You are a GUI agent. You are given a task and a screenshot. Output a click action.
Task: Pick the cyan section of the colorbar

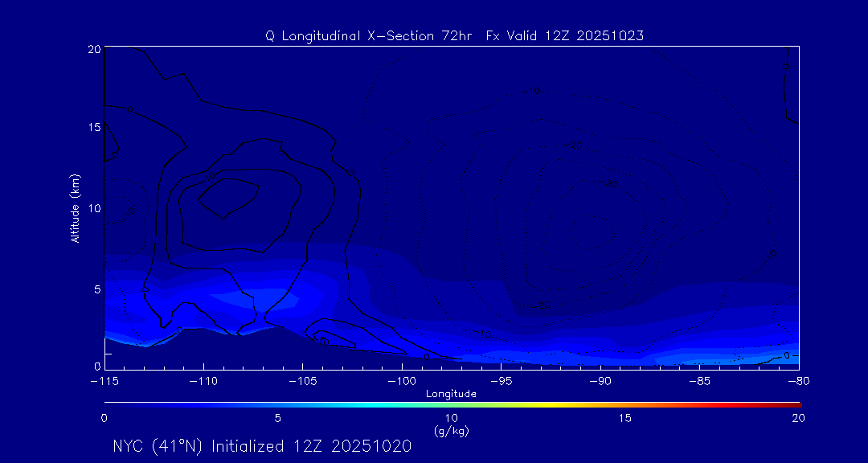point(346,404)
